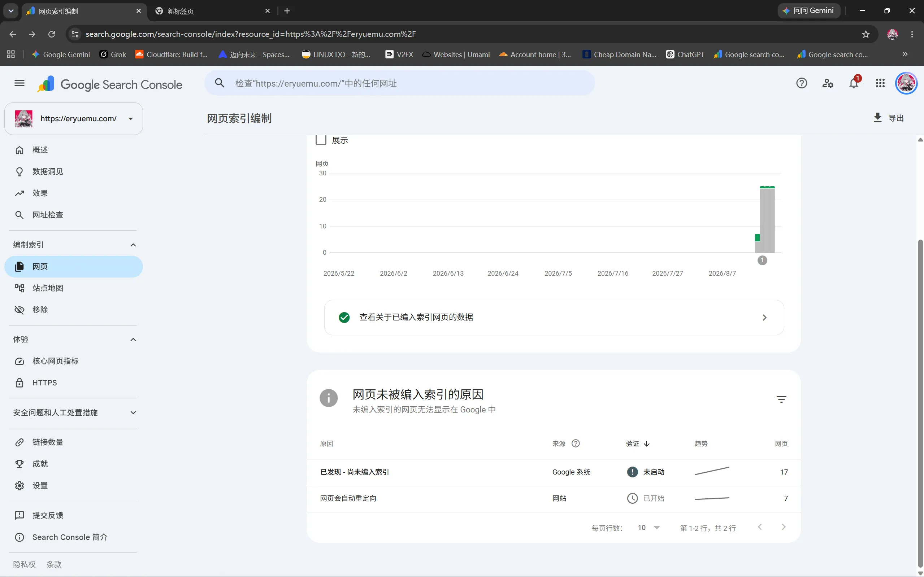Select 网页 in sidebar
Screen dimensions: 924x577
click(x=74, y=266)
